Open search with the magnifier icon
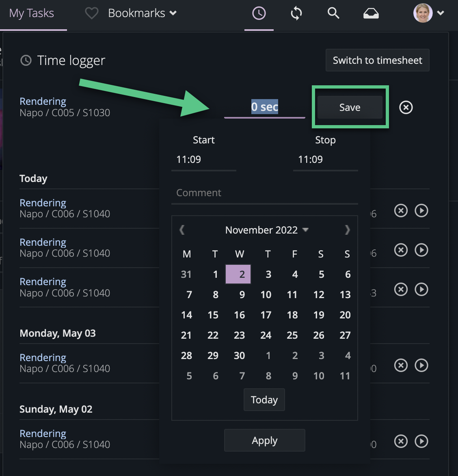This screenshot has height=476, width=458. click(x=333, y=13)
